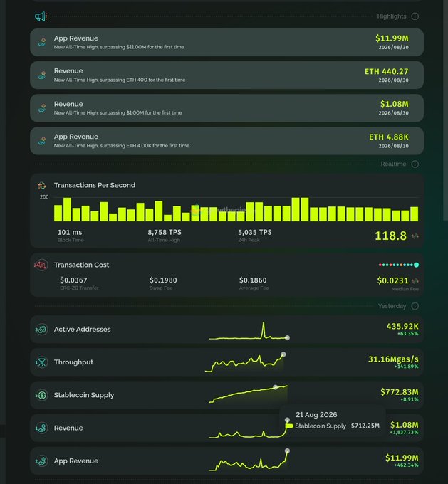Open the Realtime info icon
Screen dimensions: 448x484
click(415, 164)
